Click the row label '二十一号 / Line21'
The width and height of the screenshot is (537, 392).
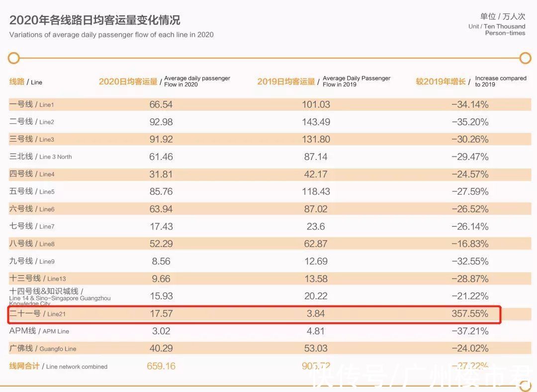pyautogui.click(x=37, y=314)
